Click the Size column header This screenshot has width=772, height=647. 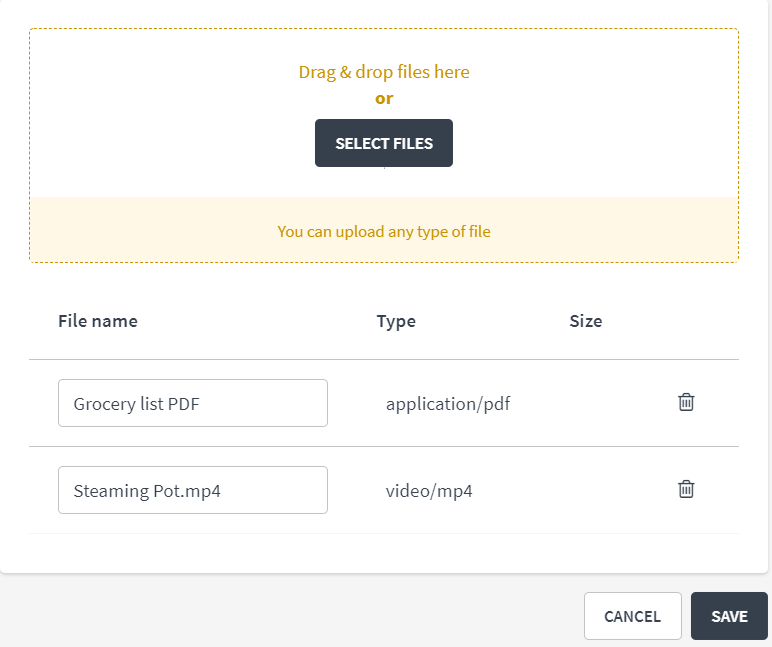tap(586, 321)
